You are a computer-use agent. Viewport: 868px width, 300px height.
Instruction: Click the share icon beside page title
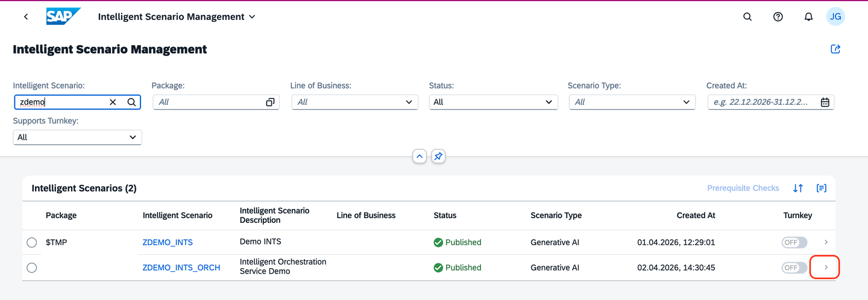(x=835, y=49)
